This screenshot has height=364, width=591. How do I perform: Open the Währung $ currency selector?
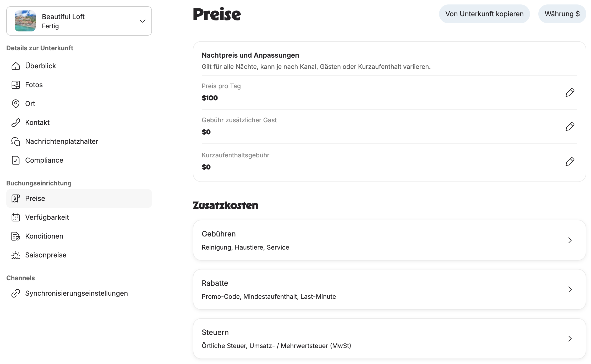coord(562,14)
